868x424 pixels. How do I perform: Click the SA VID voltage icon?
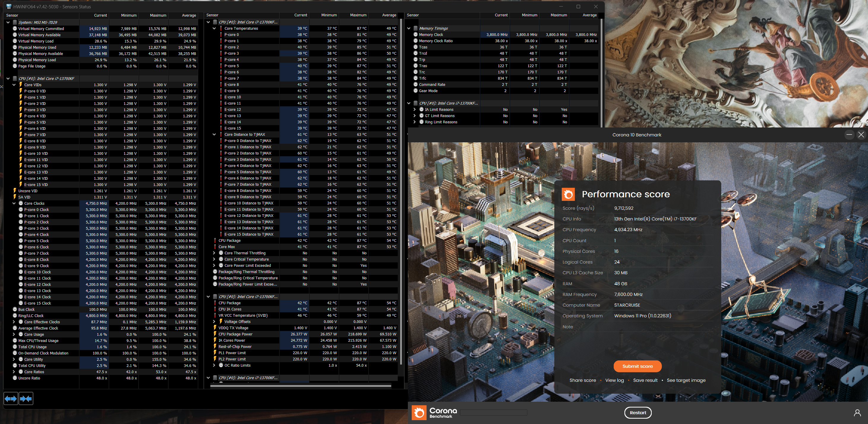[15, 197]
